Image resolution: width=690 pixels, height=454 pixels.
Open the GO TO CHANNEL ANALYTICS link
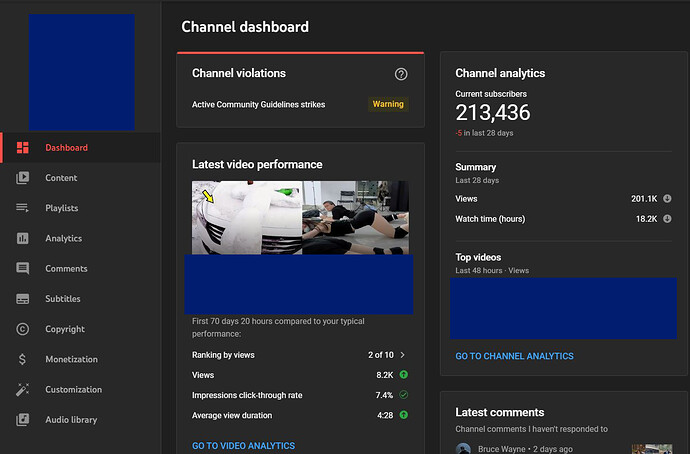514,356
